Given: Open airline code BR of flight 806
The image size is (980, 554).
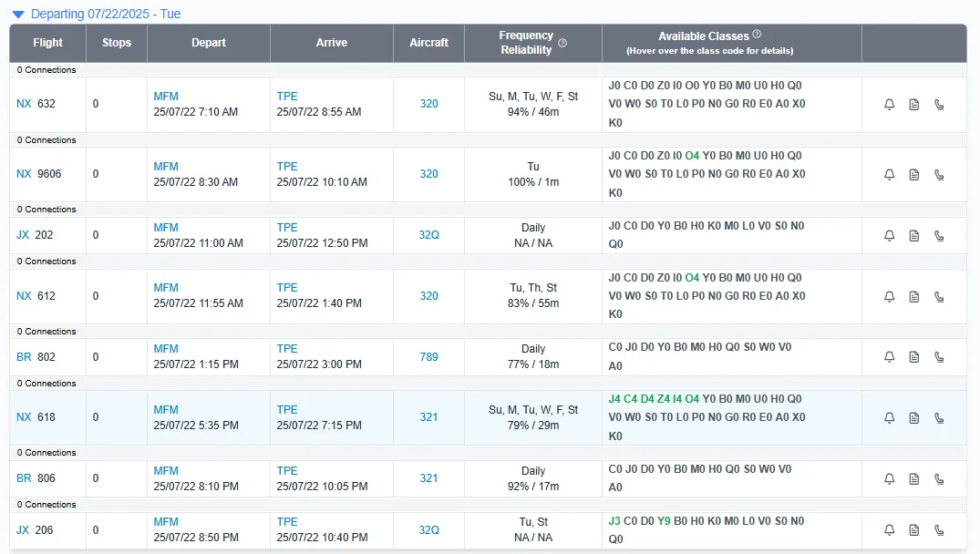Looking at the screenshot, I should [x=24, y=477].
